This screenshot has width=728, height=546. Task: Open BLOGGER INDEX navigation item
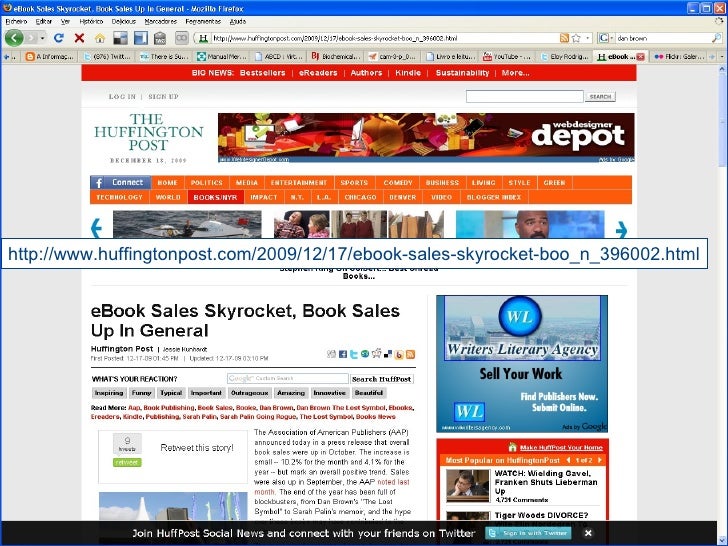494,197
